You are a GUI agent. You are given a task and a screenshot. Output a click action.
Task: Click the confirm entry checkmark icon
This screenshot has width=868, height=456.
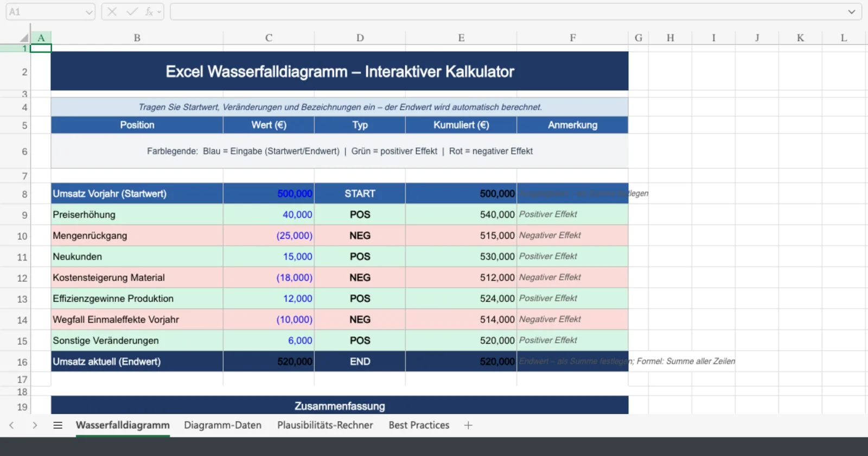click(132, 11)
